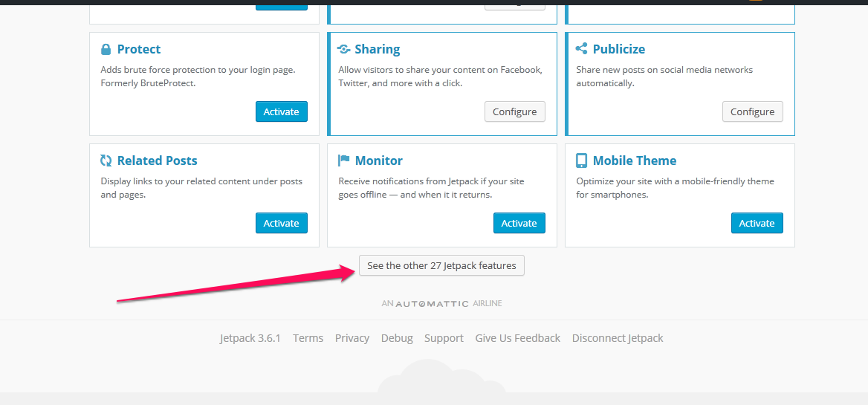Click the Publicize description about social media

(x=664, y=77)
